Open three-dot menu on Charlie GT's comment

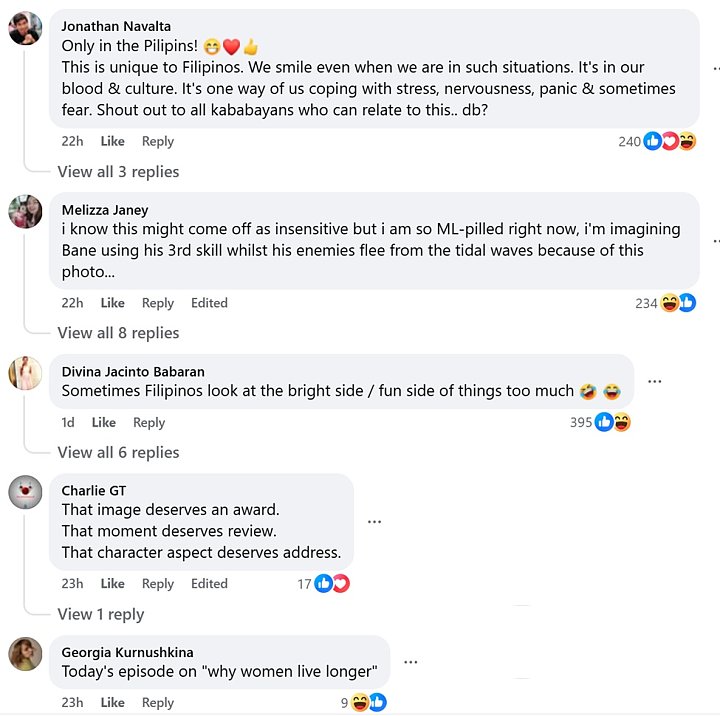tap(374, 521)
